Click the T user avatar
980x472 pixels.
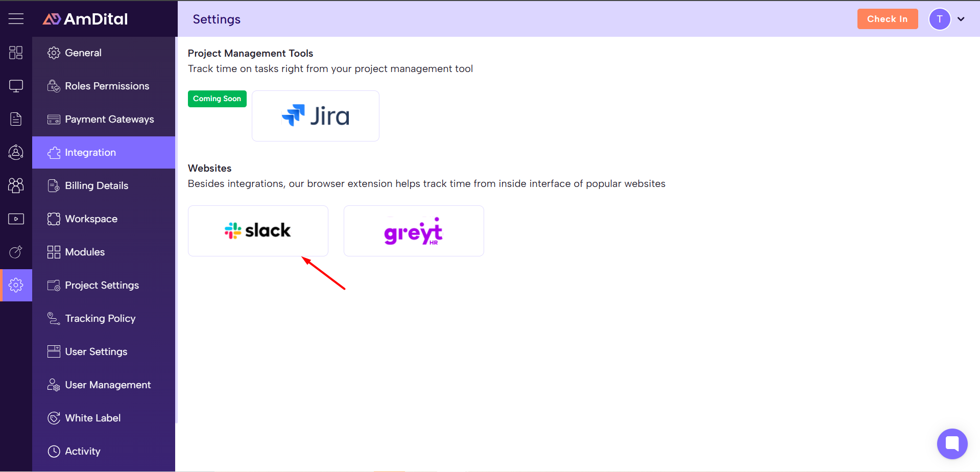point(939,19)
